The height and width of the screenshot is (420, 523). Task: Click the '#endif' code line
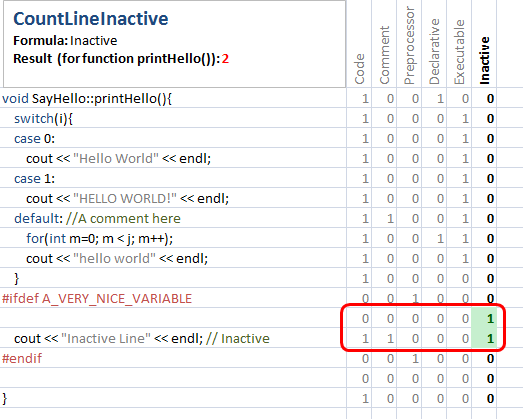click(x=22, y=359)
